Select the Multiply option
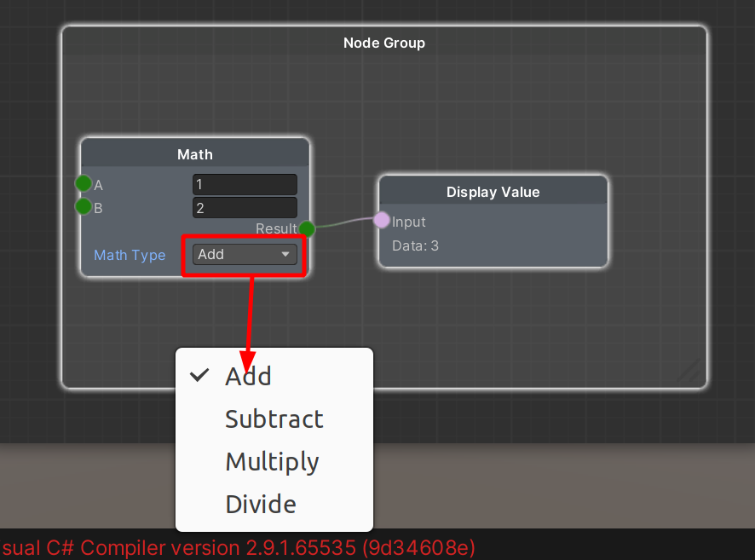 pyautogui.click(x=272, y=461)
